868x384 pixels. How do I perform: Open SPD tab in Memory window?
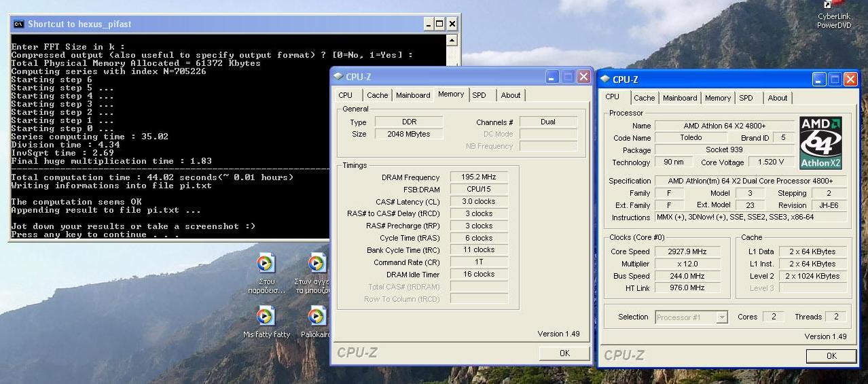click(x=480, y=95)
